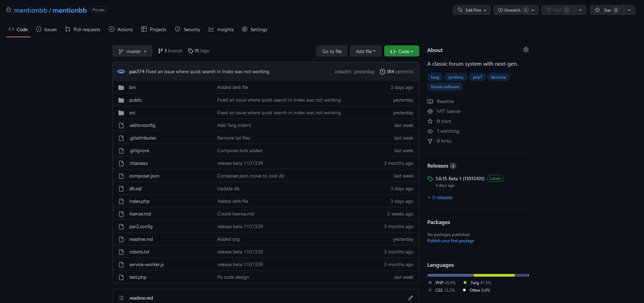Viewport: 644px width, 303px height.
Task: Switch to the Security tab
Action: [188, 29]
